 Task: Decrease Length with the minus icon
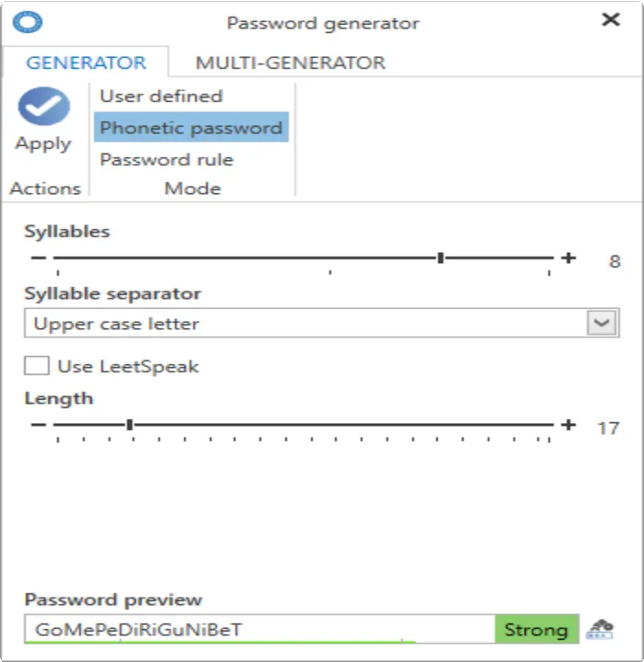click(39, 424)
